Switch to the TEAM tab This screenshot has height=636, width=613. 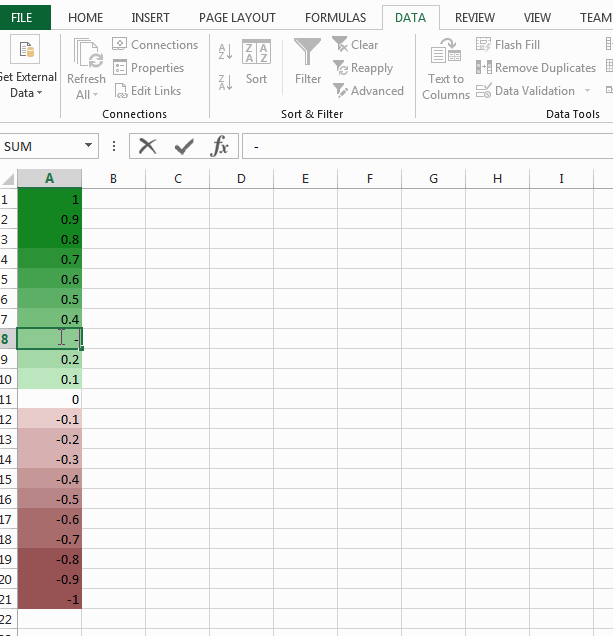coord(595,18)
